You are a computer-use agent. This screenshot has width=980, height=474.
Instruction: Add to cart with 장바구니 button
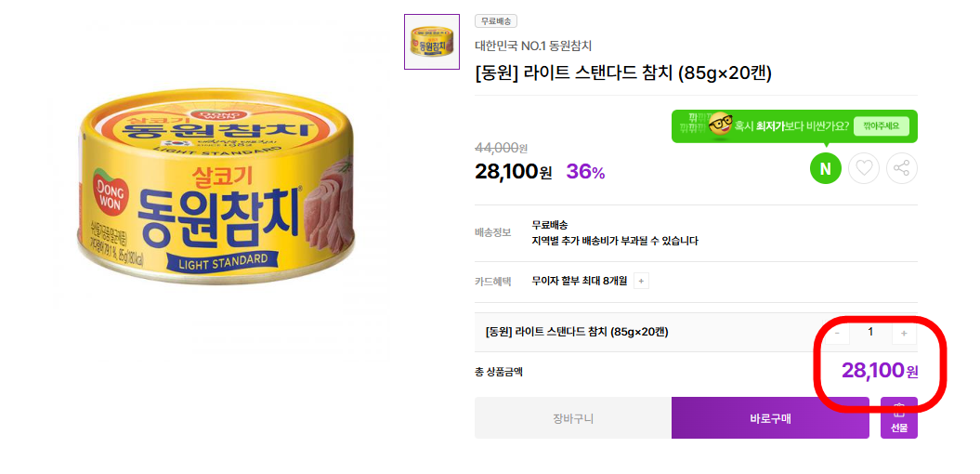[x=573, y=418]
